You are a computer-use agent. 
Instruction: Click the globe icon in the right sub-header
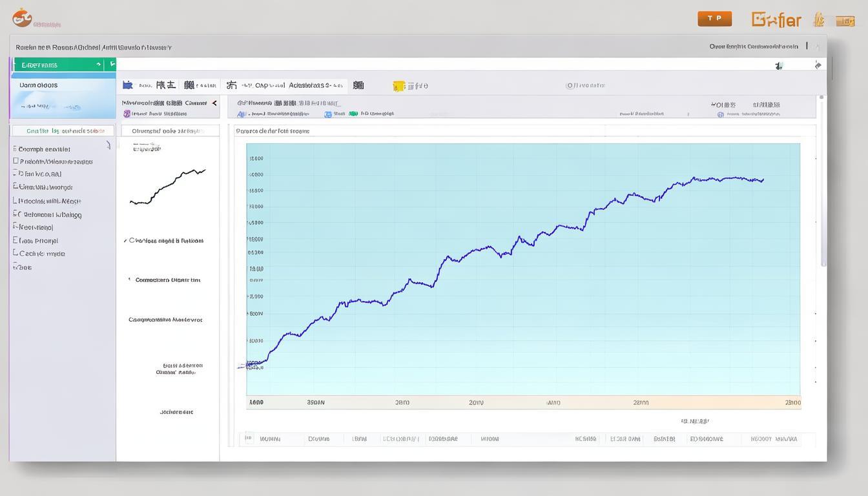720,114
